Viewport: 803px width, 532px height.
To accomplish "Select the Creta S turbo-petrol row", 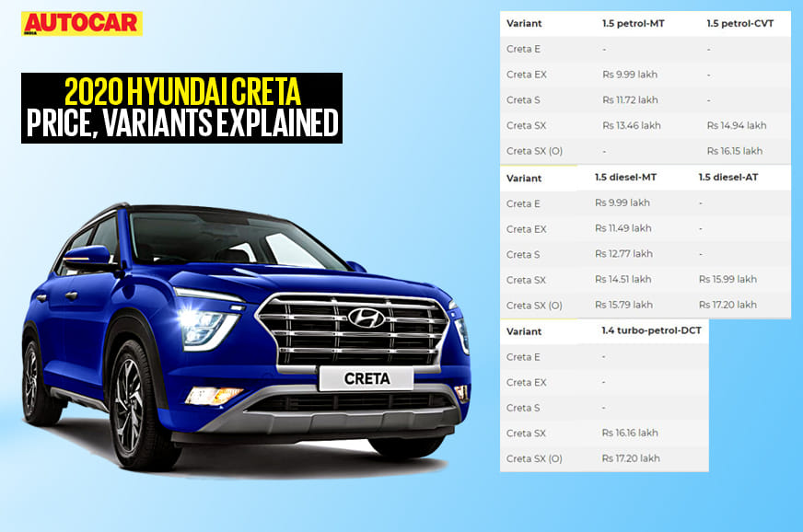I will [525, 406].
